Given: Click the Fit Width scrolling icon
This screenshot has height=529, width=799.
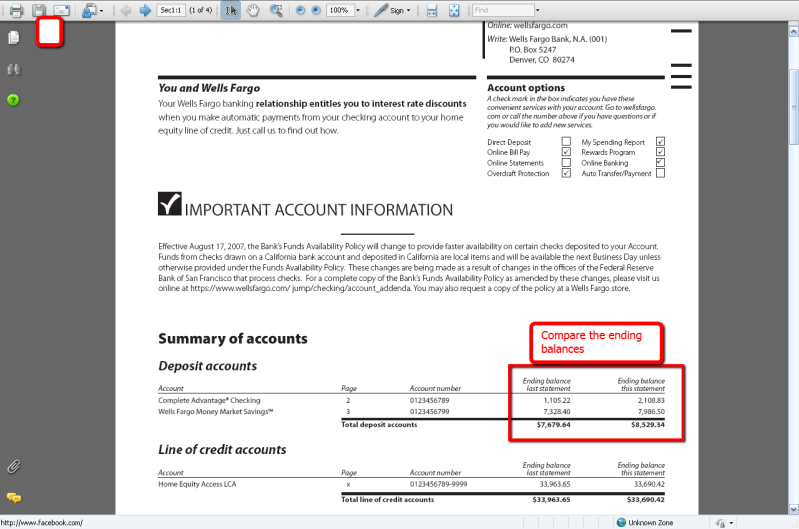Looking at the screenshot, I should [x=432, y=10].
